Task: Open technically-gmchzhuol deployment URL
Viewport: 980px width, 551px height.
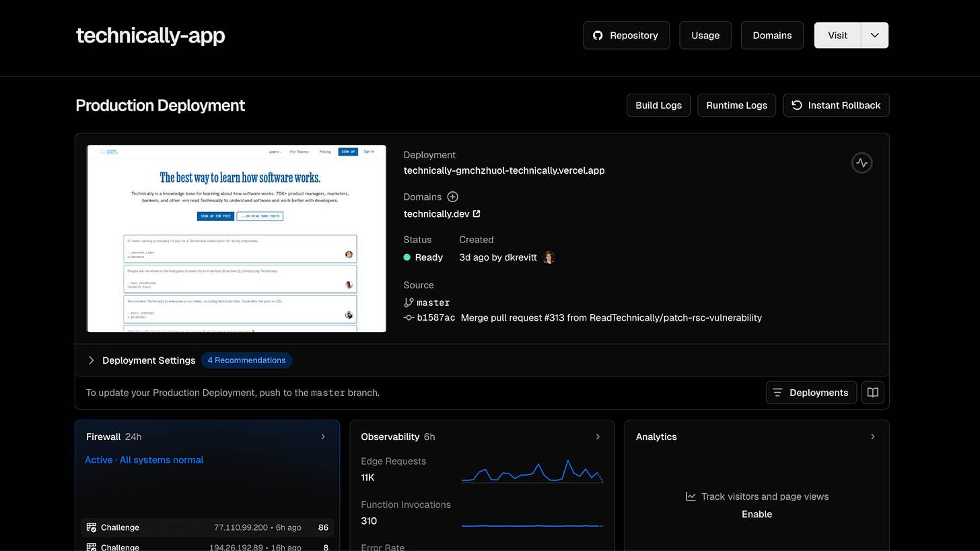Action: click(x=504, y=170)
